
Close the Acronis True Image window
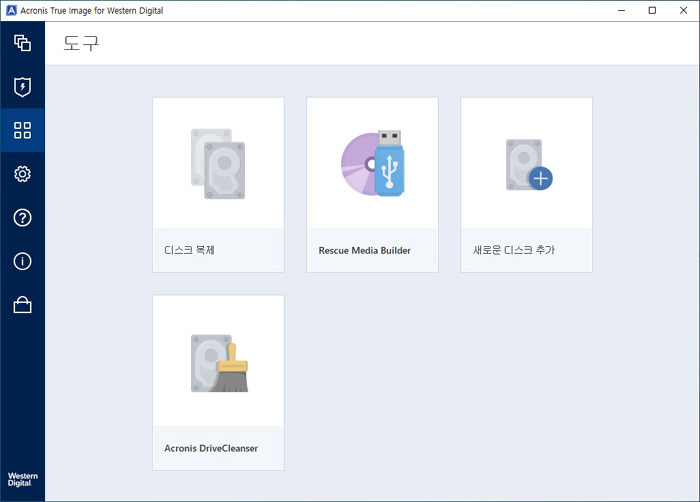coord(683,10)
